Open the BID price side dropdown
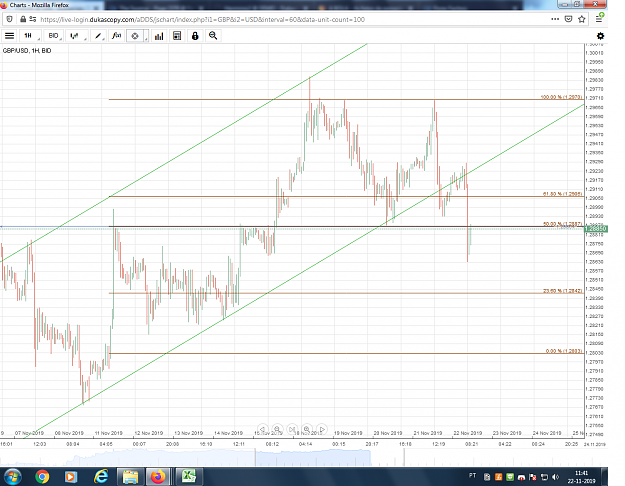Viewport: 625px width, 486px height. (53, 36)
